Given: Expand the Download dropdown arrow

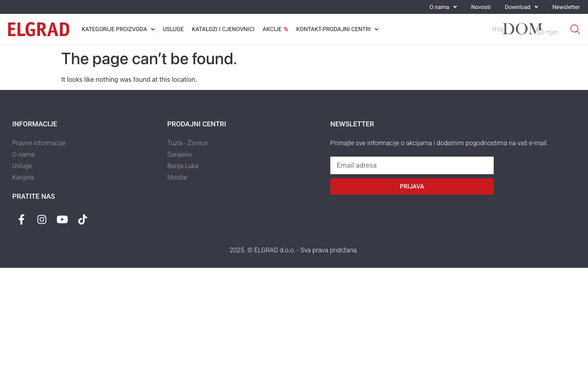Looking at the screenshot, I should [x=536, y=7].
